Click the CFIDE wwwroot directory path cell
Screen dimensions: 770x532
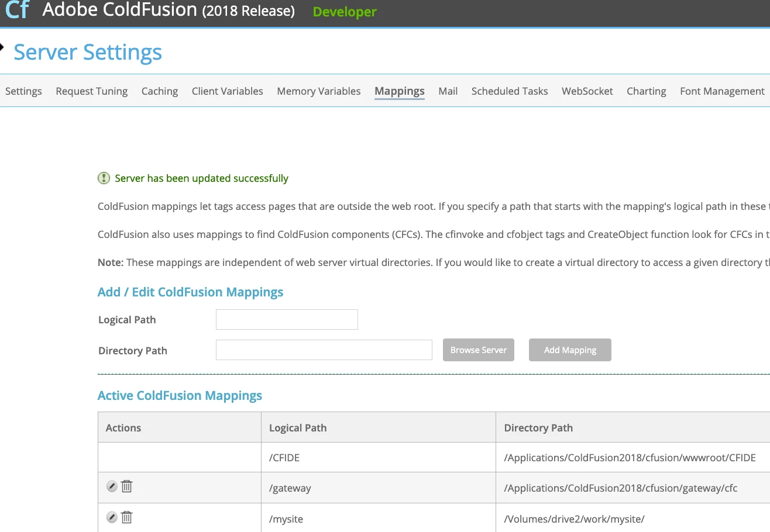pos(633,458)
